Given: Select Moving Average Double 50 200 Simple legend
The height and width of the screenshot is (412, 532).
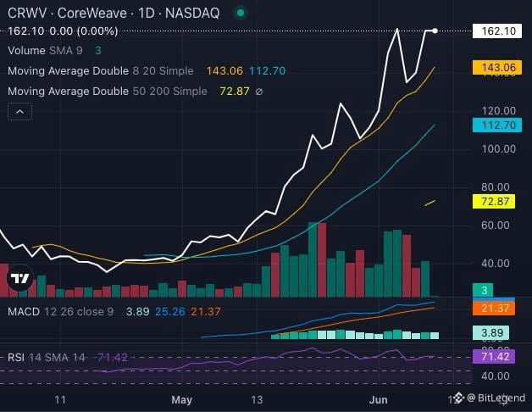Looking at the screenshot, I should [108, 92].
